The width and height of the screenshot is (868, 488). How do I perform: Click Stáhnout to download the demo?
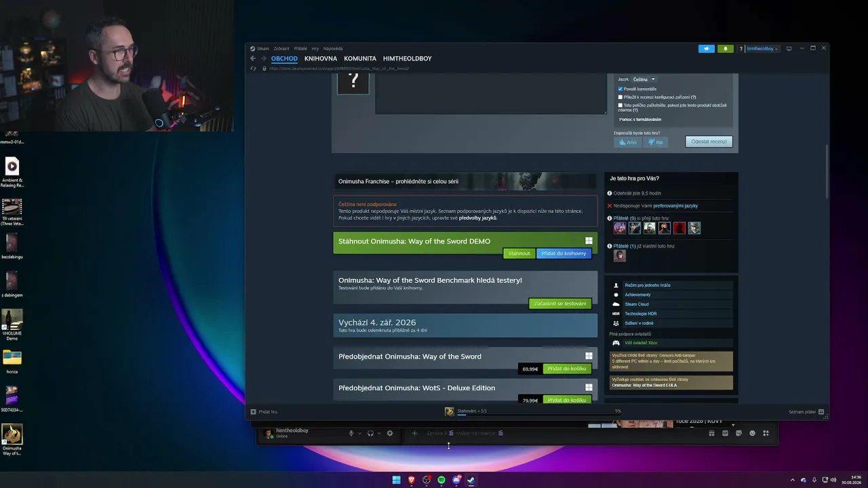pos(519,253)
